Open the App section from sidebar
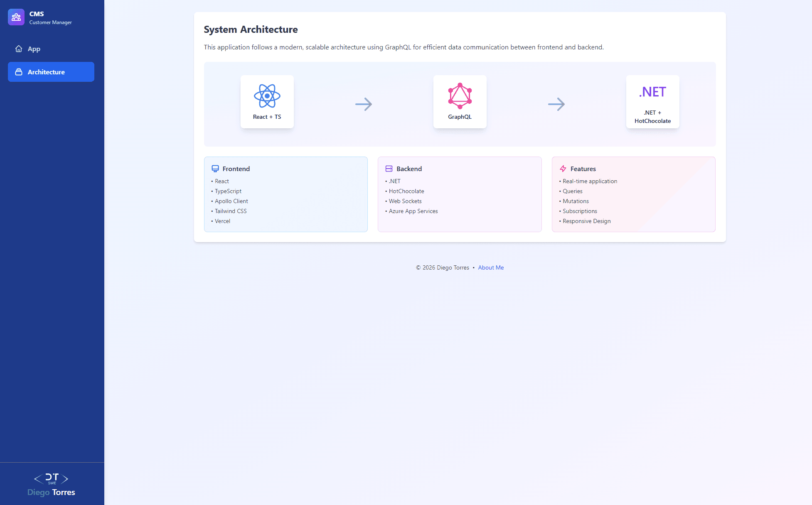The height and width of the screenshot is (505, 812). click(34, 49)
